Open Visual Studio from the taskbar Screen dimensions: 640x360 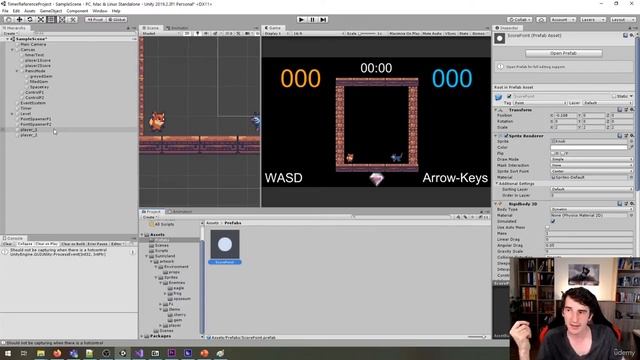pyautogui.click(x=139, y=353)
